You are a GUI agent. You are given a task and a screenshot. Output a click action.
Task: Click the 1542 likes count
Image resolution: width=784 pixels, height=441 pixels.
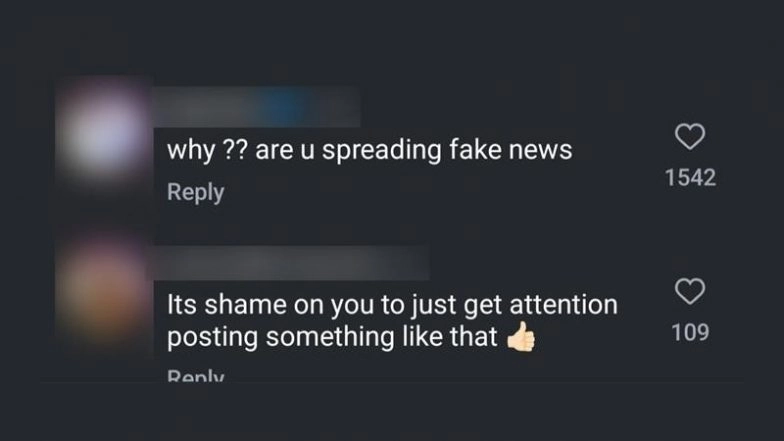tap(690, 178)
